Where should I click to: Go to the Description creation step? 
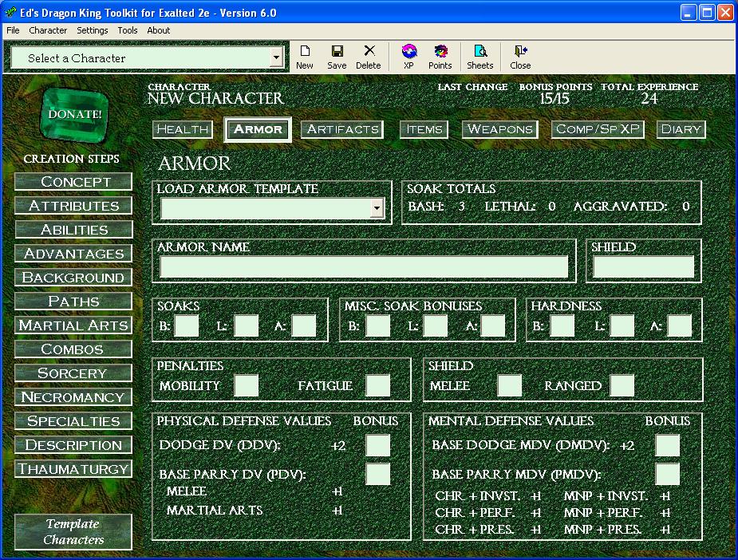(73, 445)
